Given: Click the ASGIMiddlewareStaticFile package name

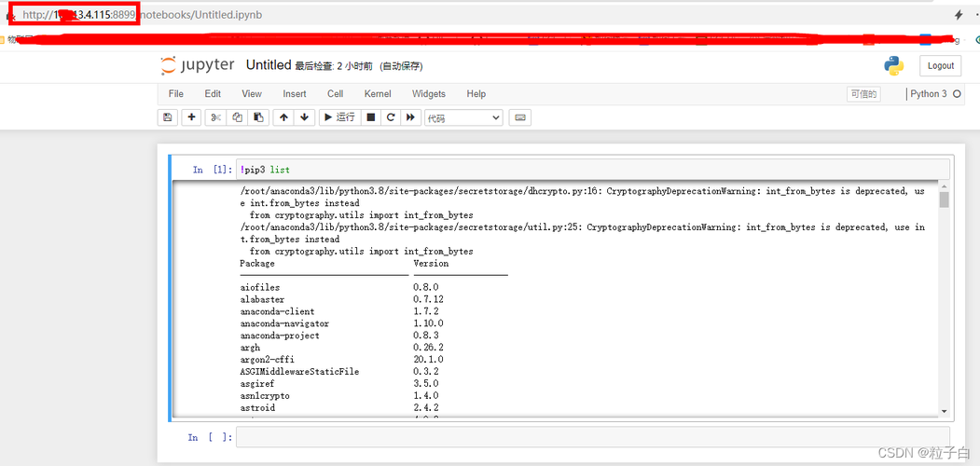Looking at the screenshot, I should (299, 371).
